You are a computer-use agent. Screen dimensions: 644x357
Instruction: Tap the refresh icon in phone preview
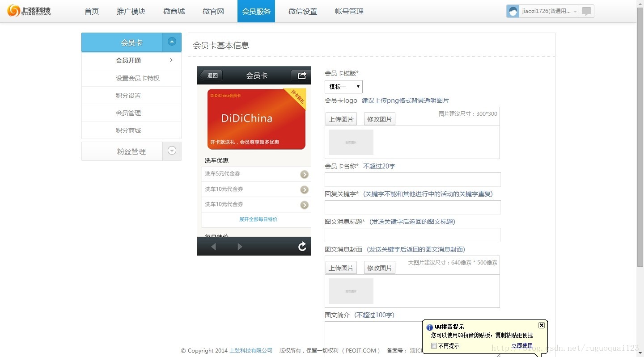point(302,246)
